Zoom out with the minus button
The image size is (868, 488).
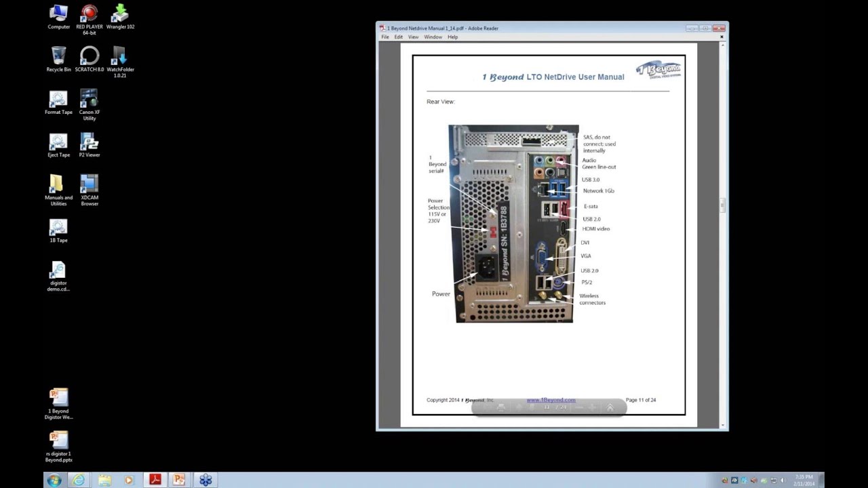tap(579, 407)
